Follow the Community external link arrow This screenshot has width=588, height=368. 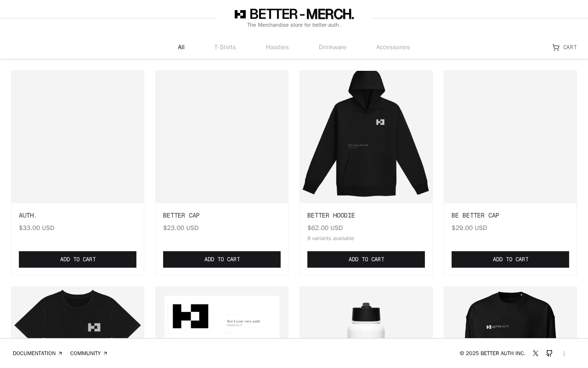(105, 353)
